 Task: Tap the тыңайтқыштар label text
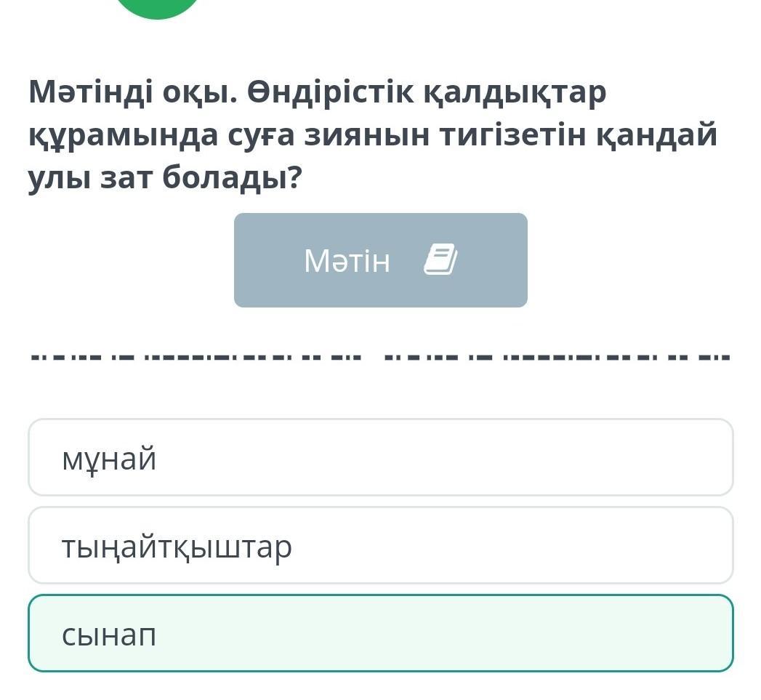177,547
